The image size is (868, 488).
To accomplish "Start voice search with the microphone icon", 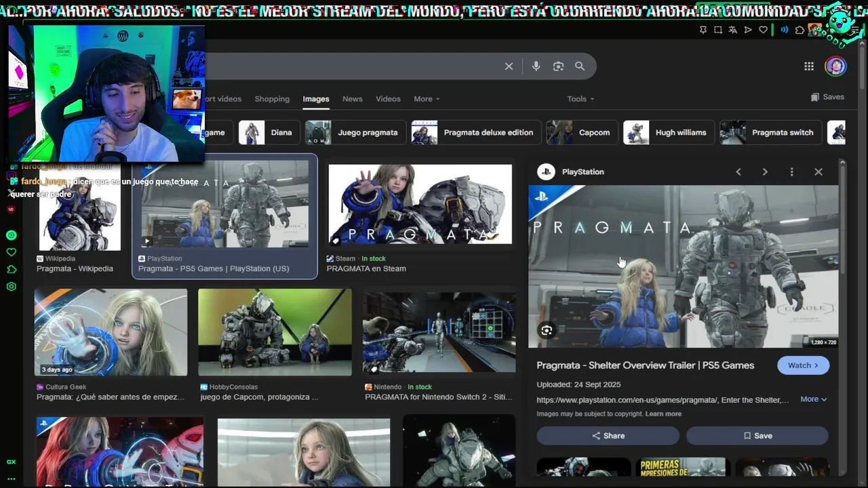I will pos(536,66).
